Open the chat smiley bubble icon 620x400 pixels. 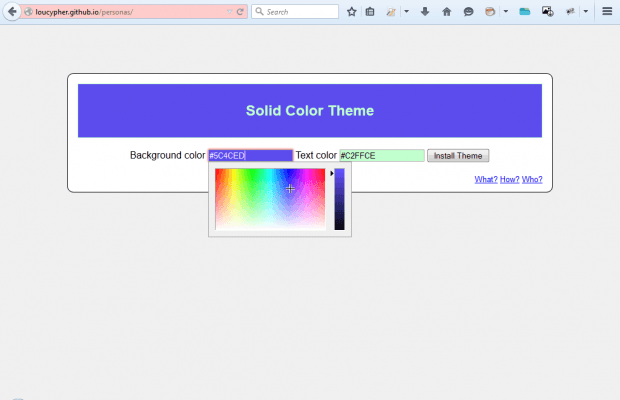click(x=469, y=12)
